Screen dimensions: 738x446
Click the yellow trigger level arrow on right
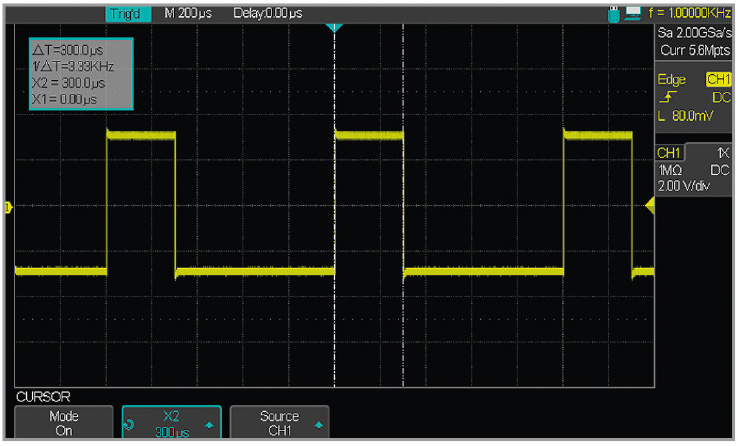(648, 206)
